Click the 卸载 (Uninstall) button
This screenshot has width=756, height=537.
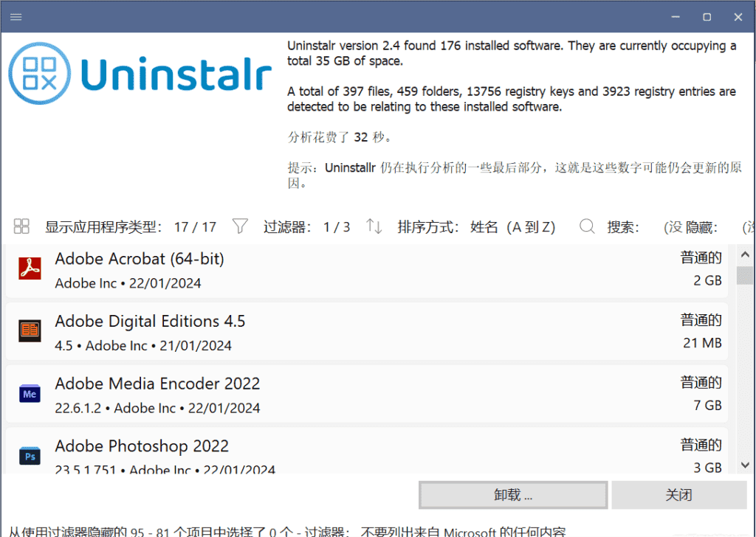click(513, 495)
